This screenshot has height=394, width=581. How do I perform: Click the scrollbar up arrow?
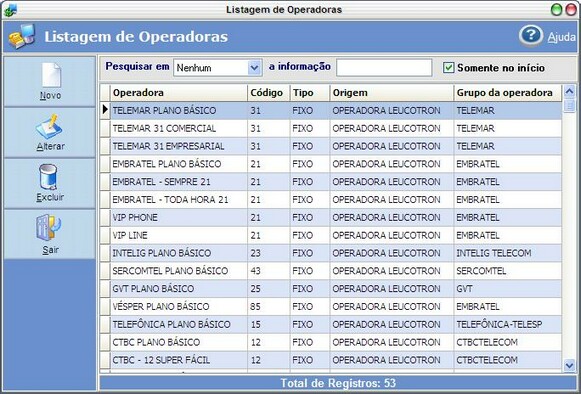click(570, 91)
